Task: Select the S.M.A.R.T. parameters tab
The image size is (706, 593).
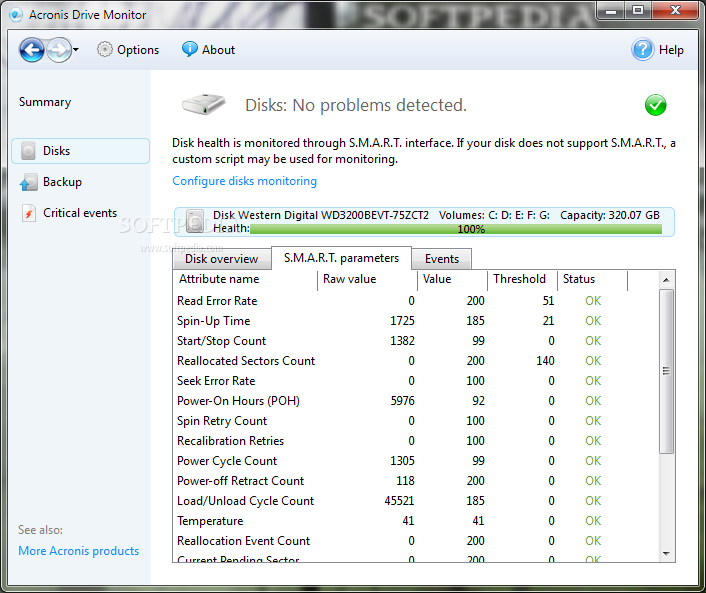Action: pyautogui.click(x=341, y=258)
